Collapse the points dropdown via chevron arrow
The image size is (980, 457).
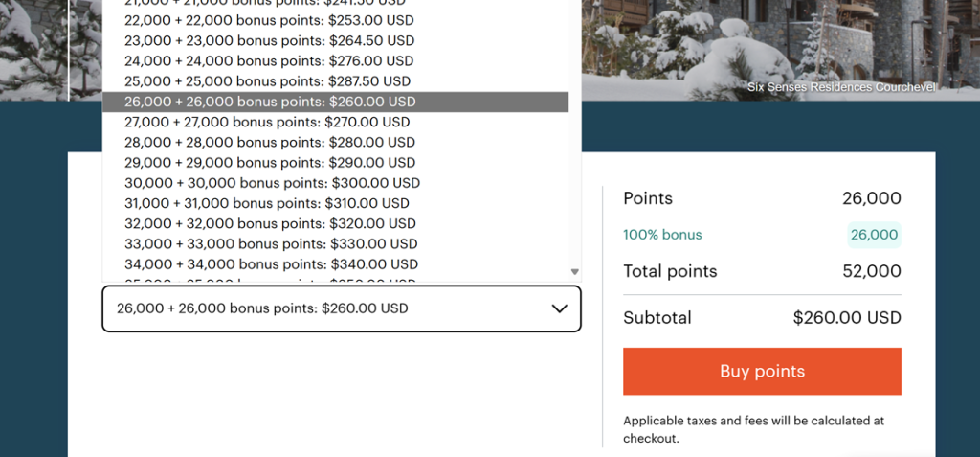tap(560, 308)
